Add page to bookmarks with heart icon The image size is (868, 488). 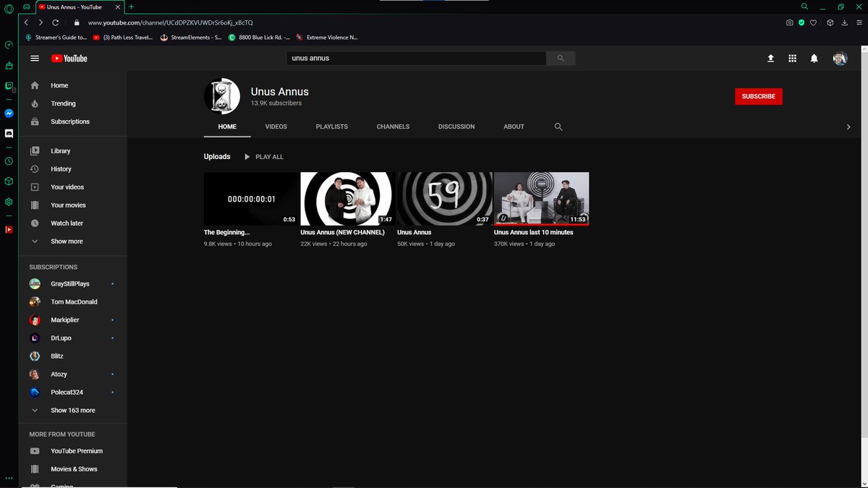click(x=813, y=22)
